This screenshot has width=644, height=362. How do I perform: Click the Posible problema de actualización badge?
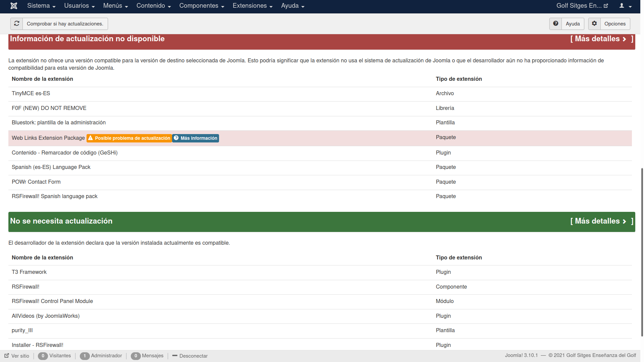coord(129,138)
